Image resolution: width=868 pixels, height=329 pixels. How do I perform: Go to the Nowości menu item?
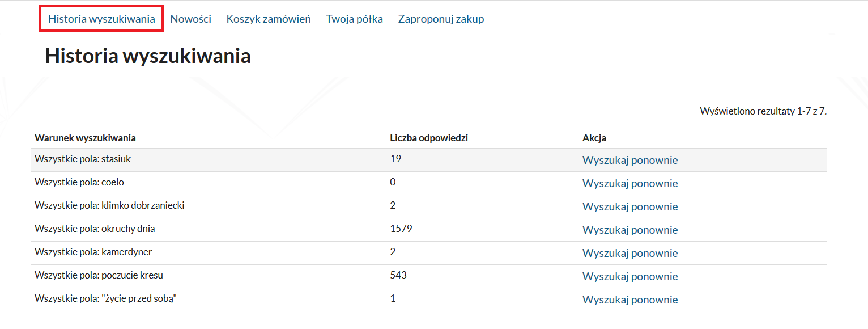(x=190, y=19)
